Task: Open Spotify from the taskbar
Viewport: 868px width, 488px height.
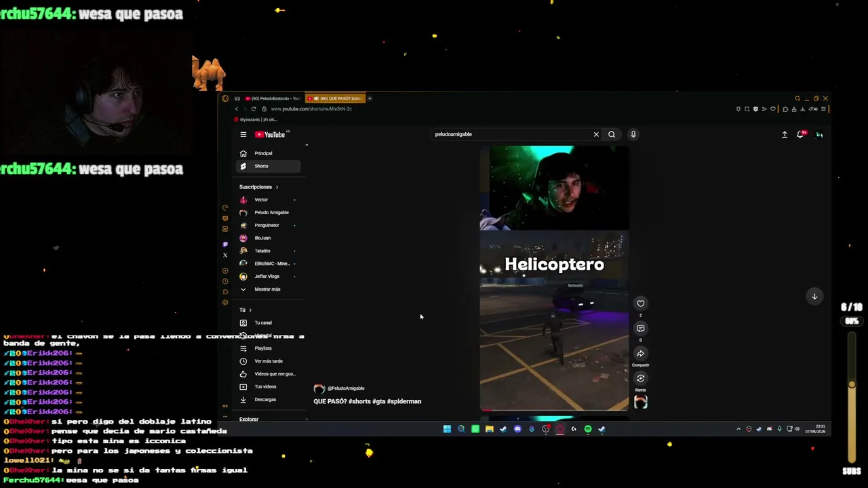Action: coord(588,429)
